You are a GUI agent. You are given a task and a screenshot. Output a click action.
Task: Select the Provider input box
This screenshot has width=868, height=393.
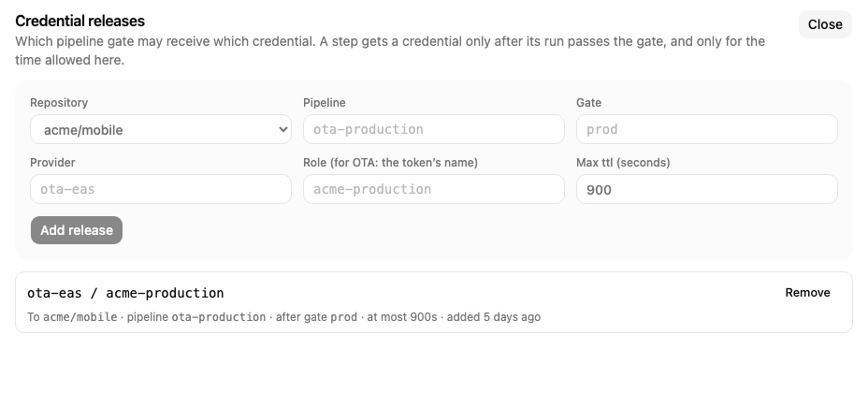point(161,189)
